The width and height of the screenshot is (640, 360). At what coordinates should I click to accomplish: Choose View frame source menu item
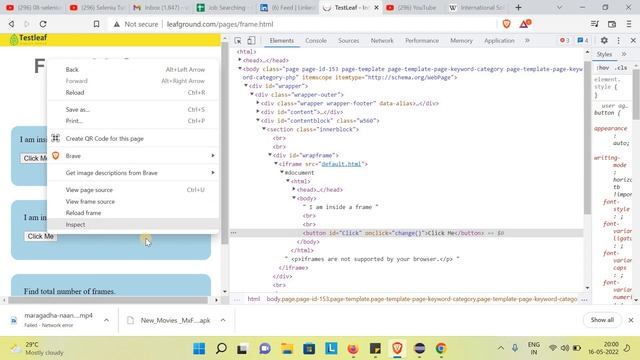[133, 202]
